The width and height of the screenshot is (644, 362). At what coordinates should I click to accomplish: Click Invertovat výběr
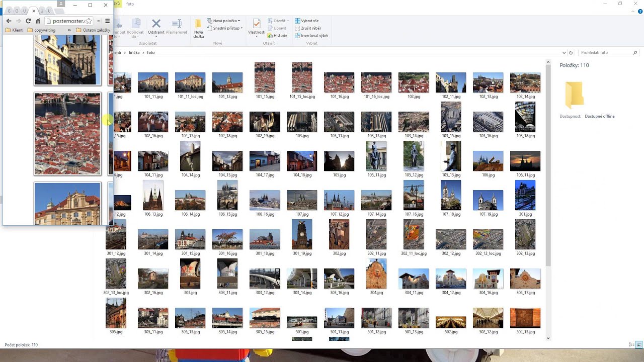[311, 36]
